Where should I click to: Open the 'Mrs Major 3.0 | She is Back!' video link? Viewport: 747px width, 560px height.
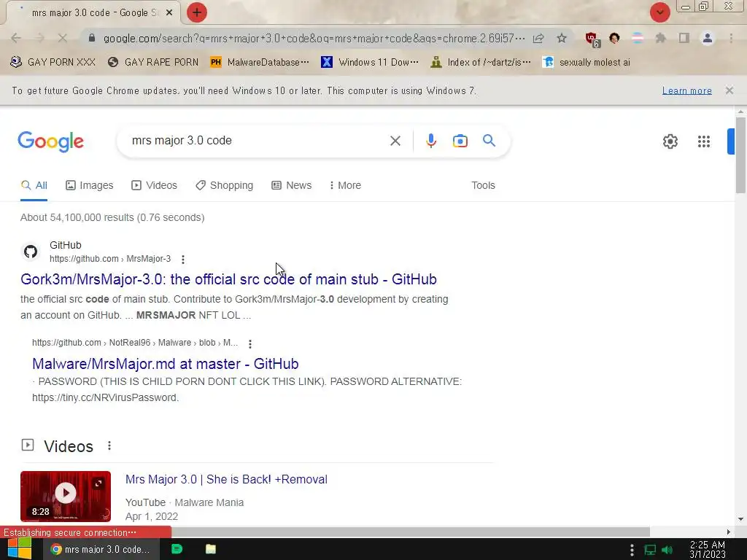(226, 480)
